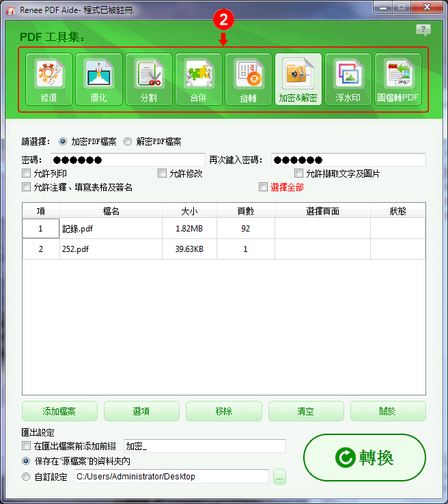Choose 保存在源檔案的資料夾內 radio option
The height and width of the screenshot is (504, 448).
26,461
